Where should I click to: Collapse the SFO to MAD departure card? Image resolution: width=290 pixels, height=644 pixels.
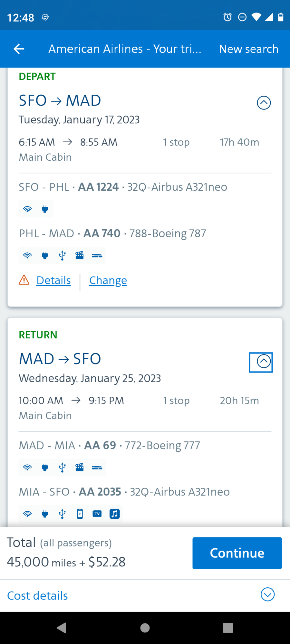264,103
